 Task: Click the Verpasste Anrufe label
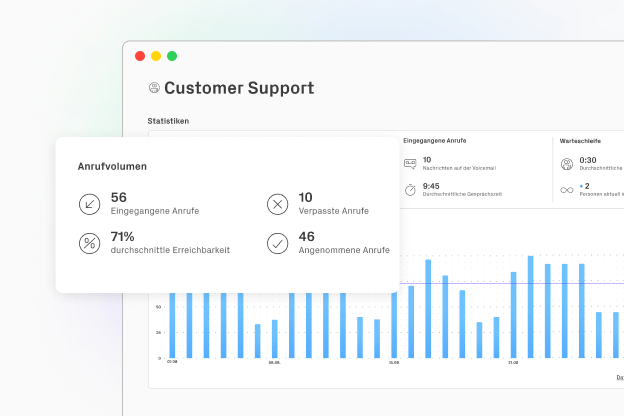pos(334,211)
